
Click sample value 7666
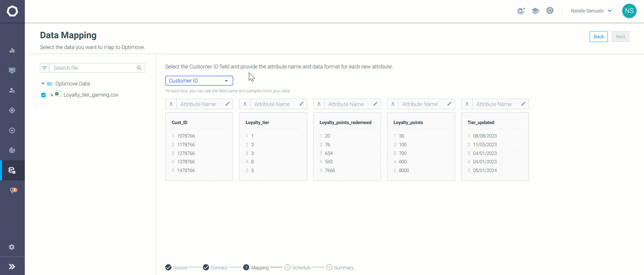click(x=330, y=170)
